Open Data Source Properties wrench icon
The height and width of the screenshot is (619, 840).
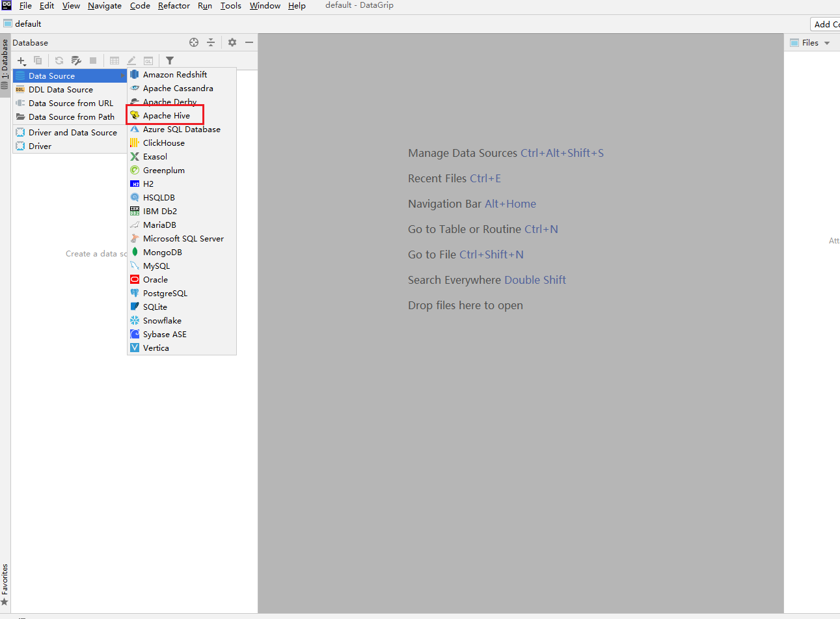click(76, 61)
